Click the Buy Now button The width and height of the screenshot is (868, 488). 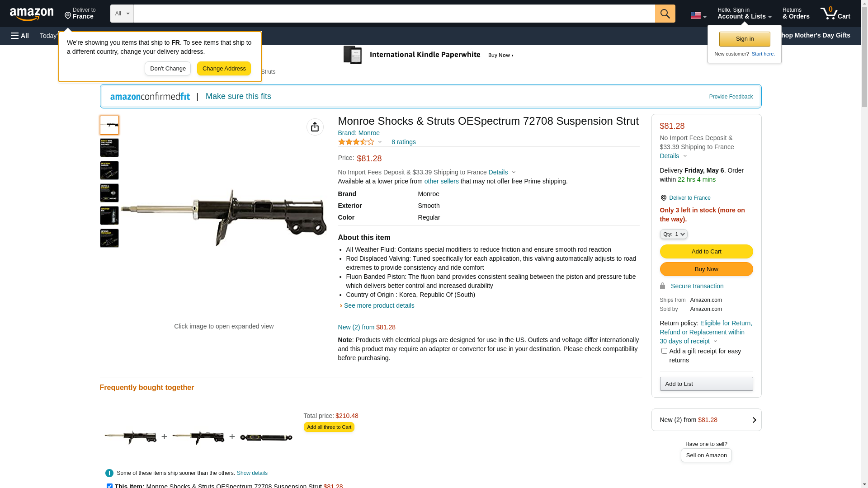click(x=706, y=269)
